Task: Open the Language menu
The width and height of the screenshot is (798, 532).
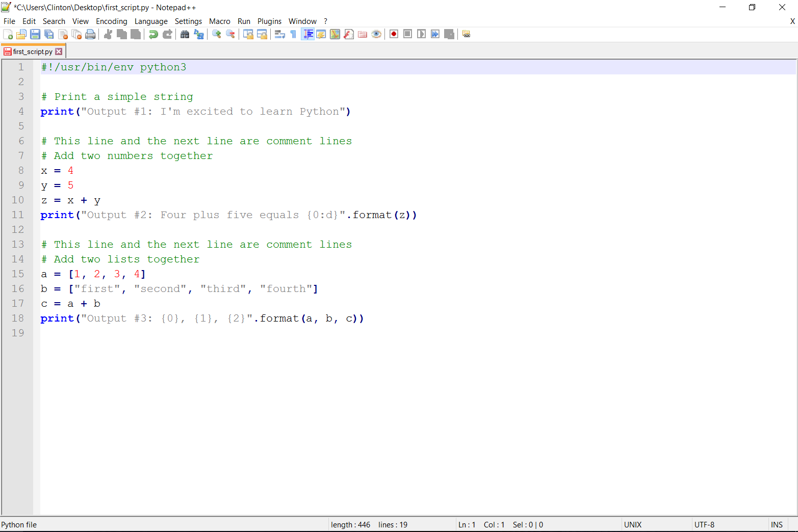Action: [x=151, y=21]
